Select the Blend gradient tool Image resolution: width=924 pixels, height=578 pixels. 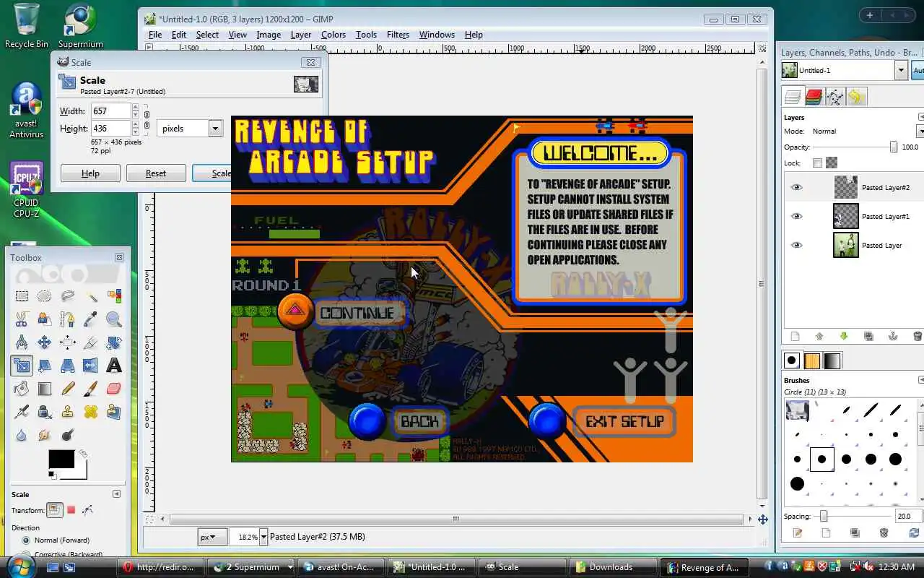point(45,389)
